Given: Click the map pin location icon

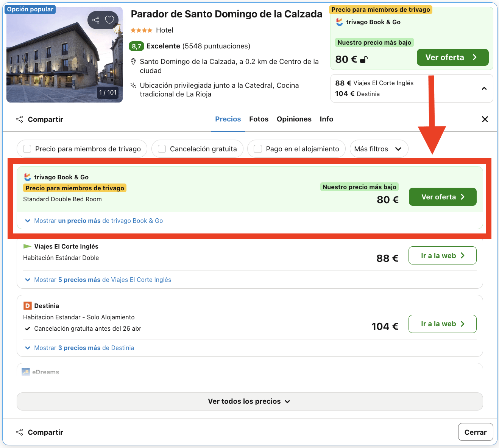Looking at the screenshot, I should click(133, 62).
